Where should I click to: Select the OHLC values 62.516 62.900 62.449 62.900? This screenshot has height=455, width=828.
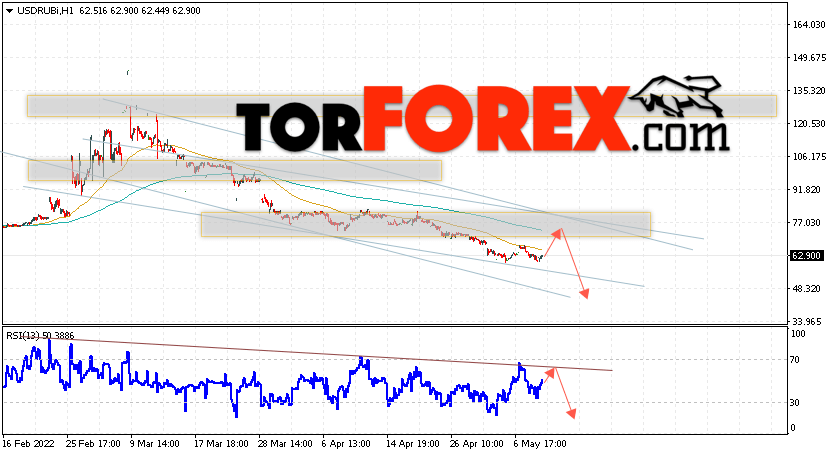pos(140,11)
